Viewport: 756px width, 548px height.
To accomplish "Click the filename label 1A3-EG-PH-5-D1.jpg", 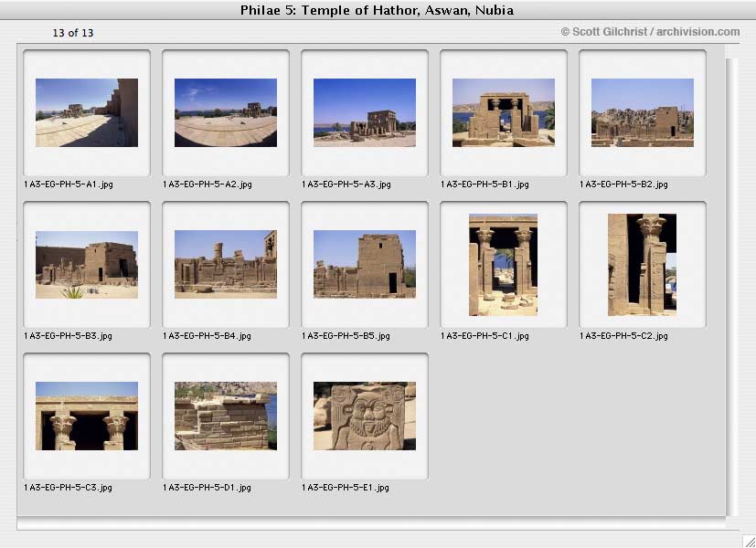I will (207, 488).
